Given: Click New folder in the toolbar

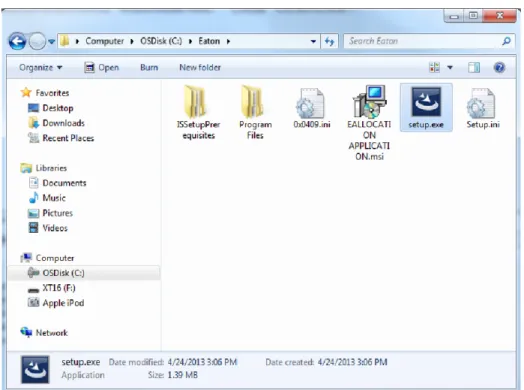Looking at the screenshot, I should [x=200, y=68].
